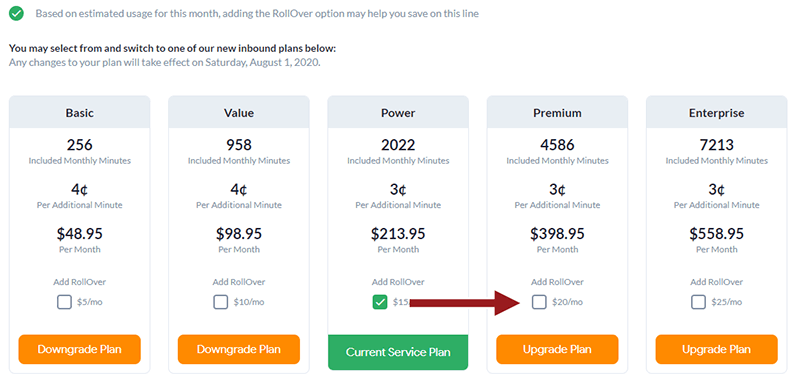Enable the Value plan $10/mo RollOver checkbox
The width and height of the screenshot is (800, 379).
pos(220,302)
